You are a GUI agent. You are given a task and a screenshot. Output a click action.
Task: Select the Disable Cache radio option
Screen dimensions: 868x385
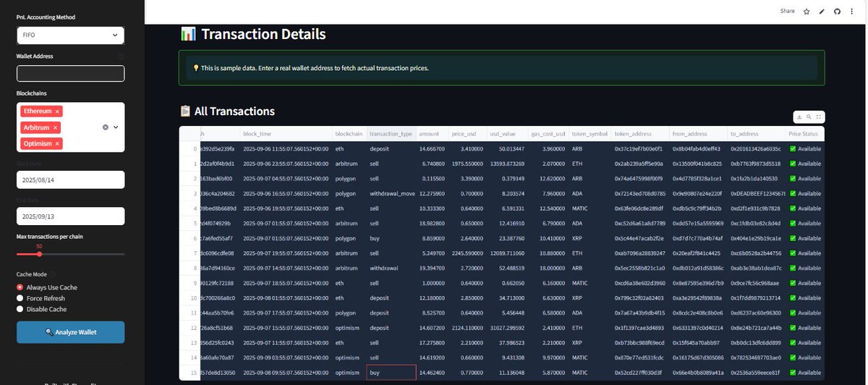(x=41, y=308)
